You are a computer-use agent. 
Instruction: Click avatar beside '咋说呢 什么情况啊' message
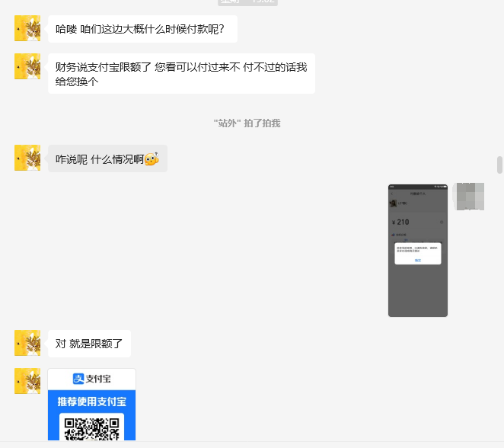pyautogui.click(x=27, y=158)
